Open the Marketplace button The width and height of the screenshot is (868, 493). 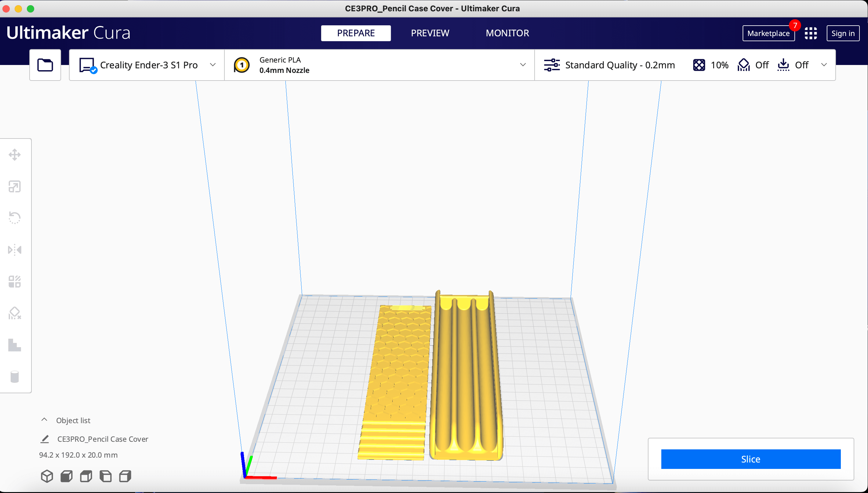pyautogui.click(x=768, y=33)
